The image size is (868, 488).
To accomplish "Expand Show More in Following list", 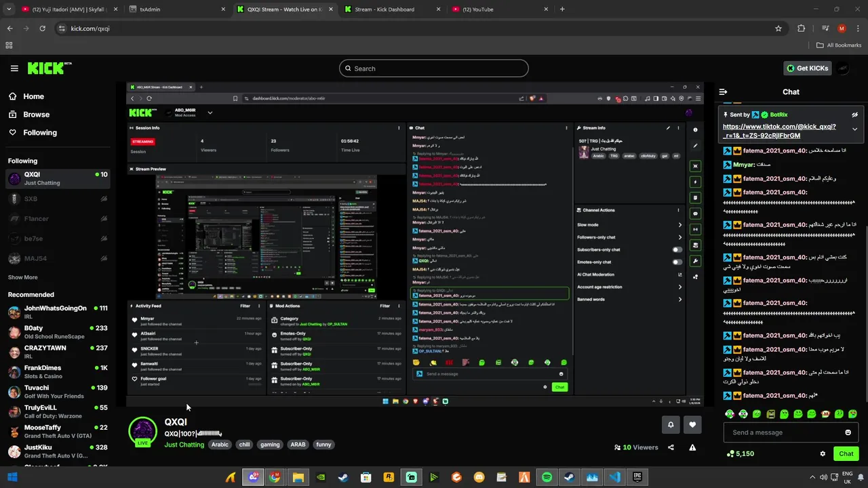I will [23, 277].
